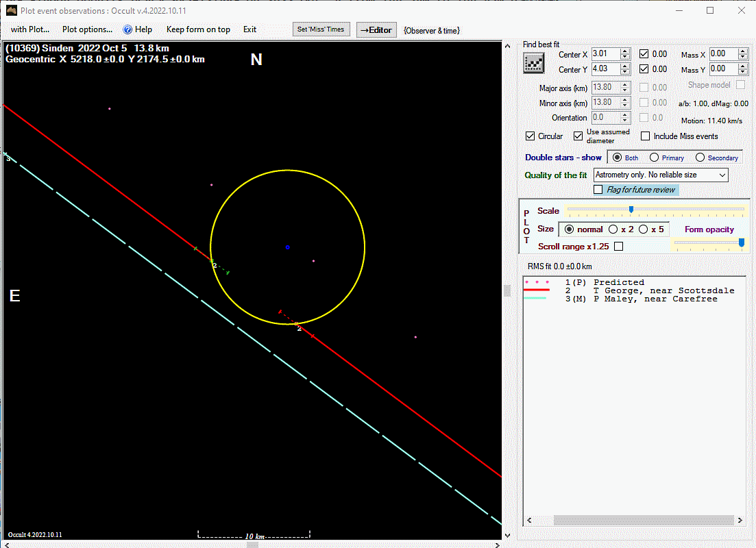The image size is (756, 548).
Task: Increase Center Y with up spinner arrow
Action: pos(625,66)
